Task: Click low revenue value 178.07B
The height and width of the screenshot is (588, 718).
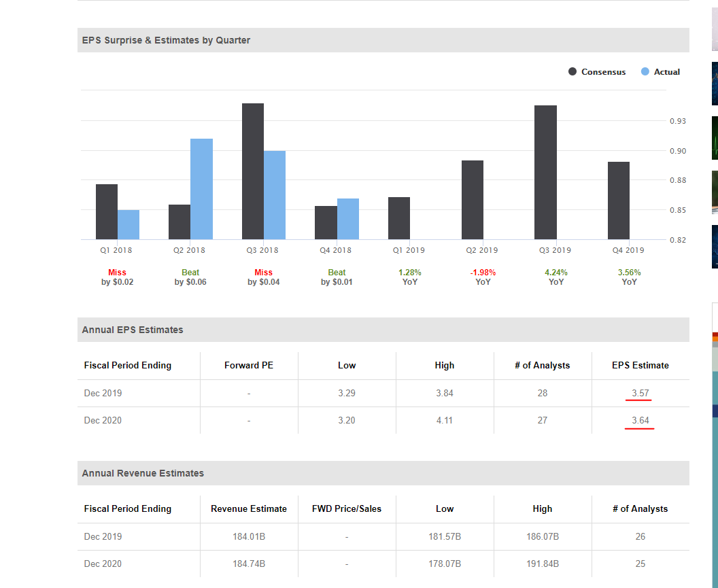Action: coord(445,564)
